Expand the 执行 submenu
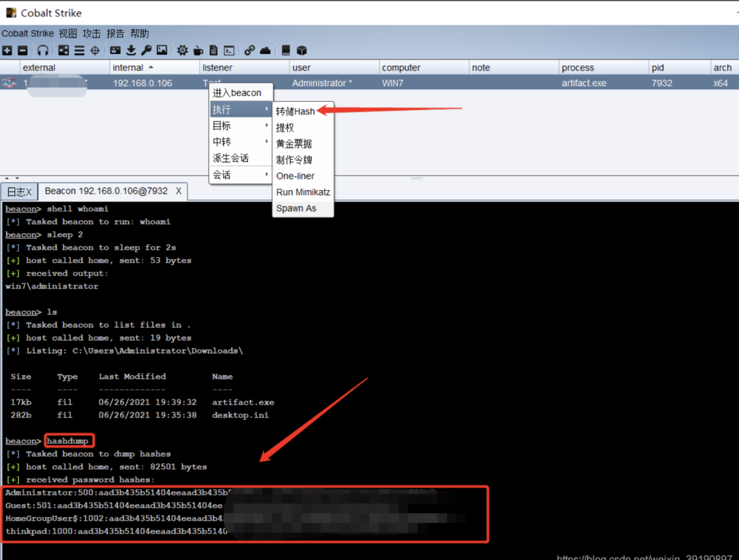 point(241,109)
